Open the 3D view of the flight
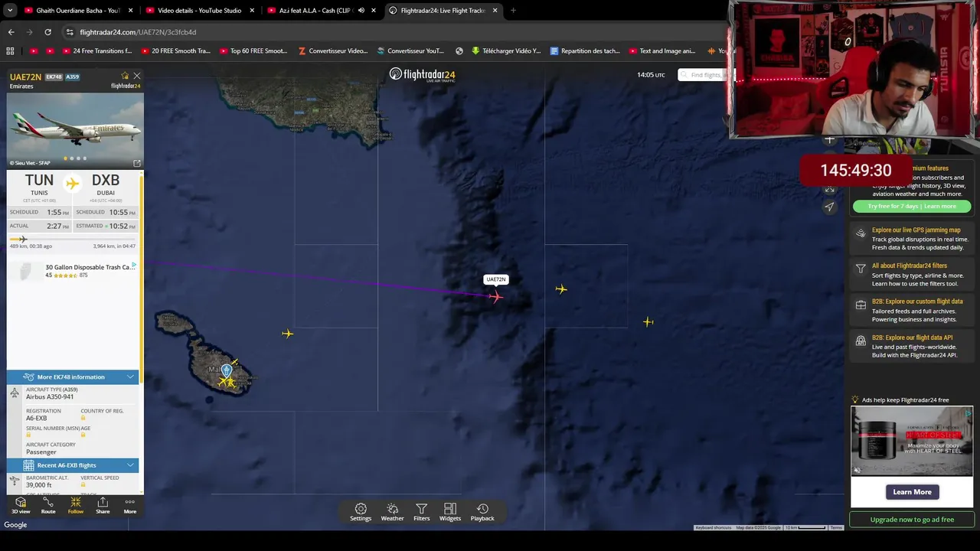The height and width of the screenshot is (551, 980). [x=21, y=505]
